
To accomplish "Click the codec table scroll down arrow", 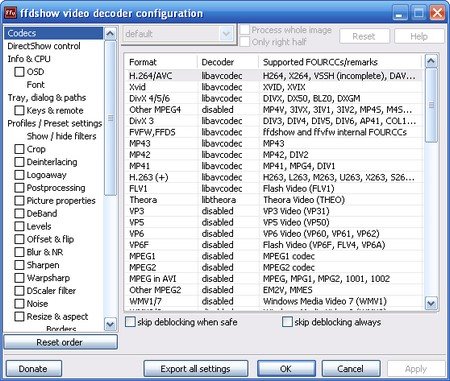I will coord(431,303).
